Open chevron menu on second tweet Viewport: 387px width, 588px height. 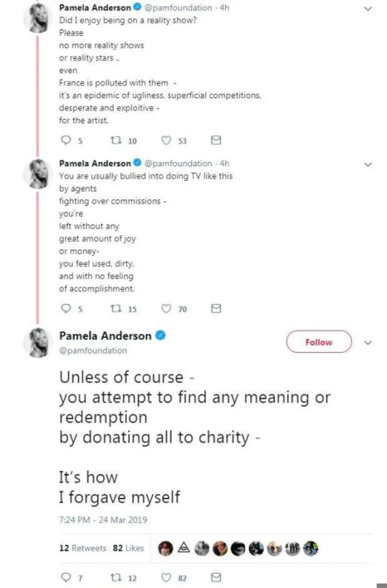(368, 164)
